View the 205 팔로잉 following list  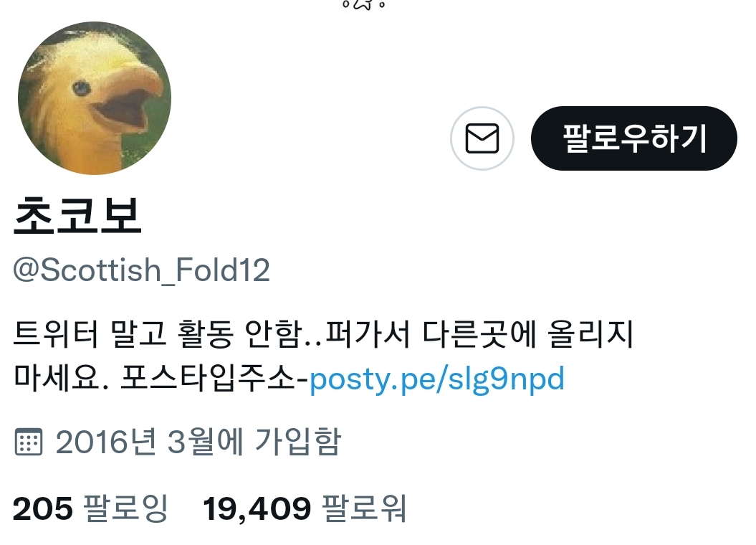coord(90,508)
